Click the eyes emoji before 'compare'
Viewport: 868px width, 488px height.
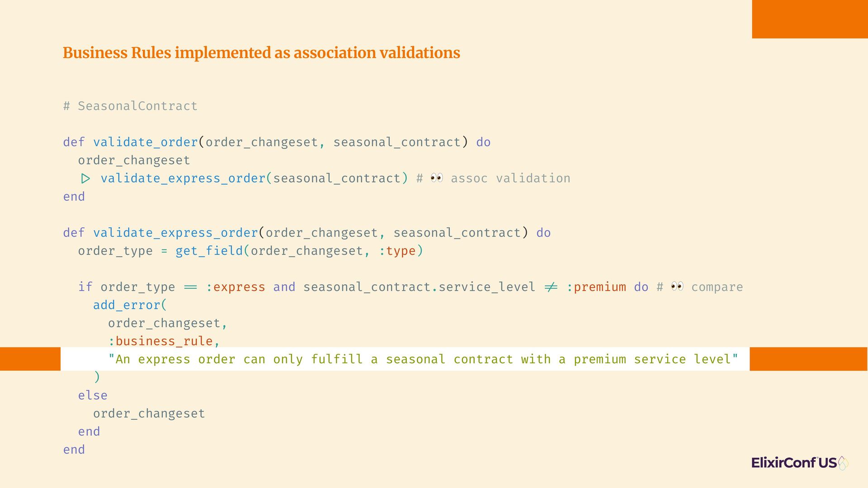pos(677,286)
